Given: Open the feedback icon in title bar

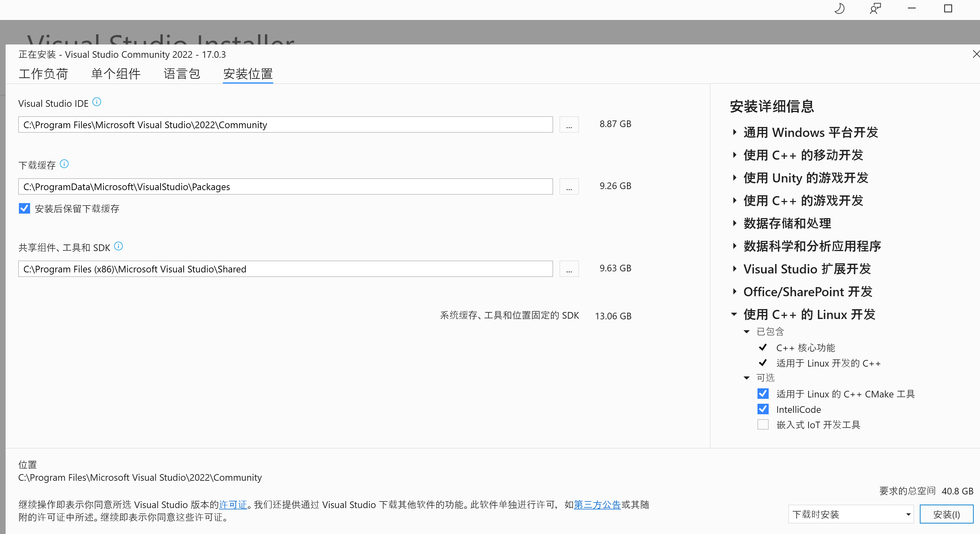Looking at the screenshot, I should [x=875, y=8].
